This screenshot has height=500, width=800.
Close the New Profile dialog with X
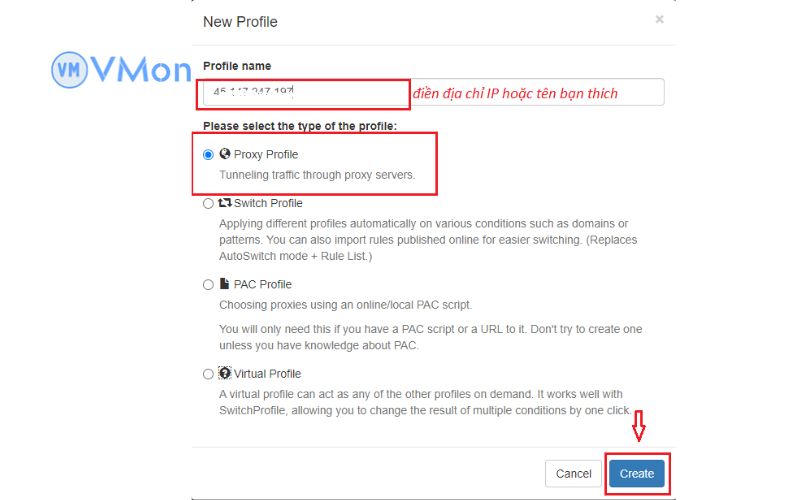pyautogui.click(x=659, y=19)
